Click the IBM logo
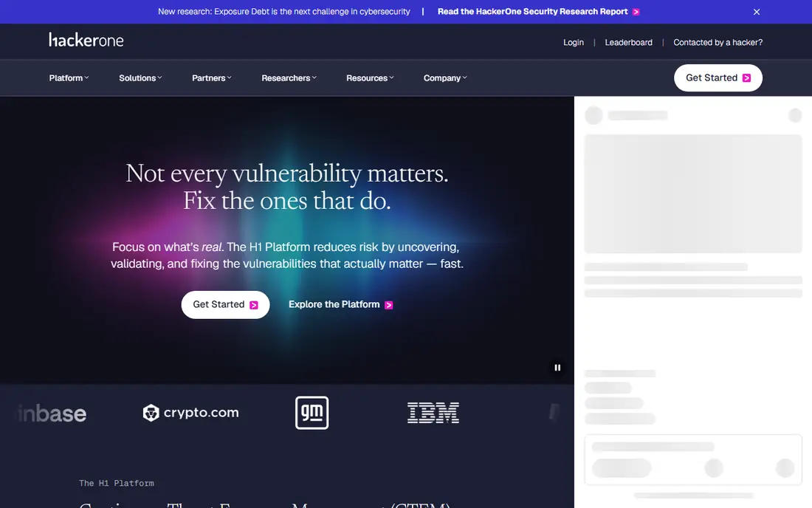 tap(433, 413)
